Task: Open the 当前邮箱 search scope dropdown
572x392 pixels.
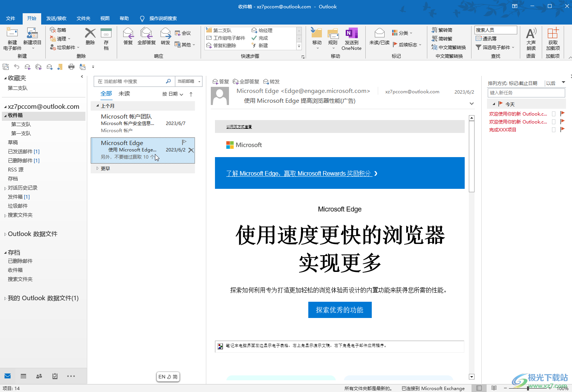Action: 189,81
